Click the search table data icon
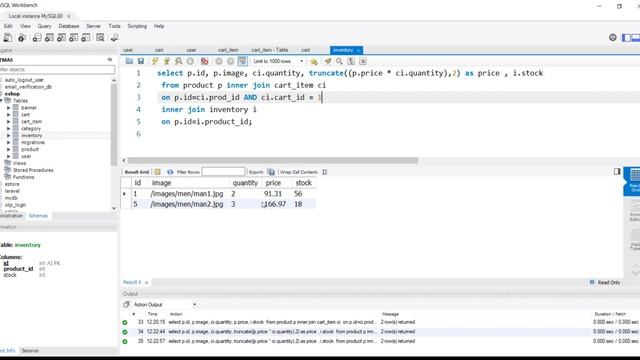 click(x=100, y=38)
